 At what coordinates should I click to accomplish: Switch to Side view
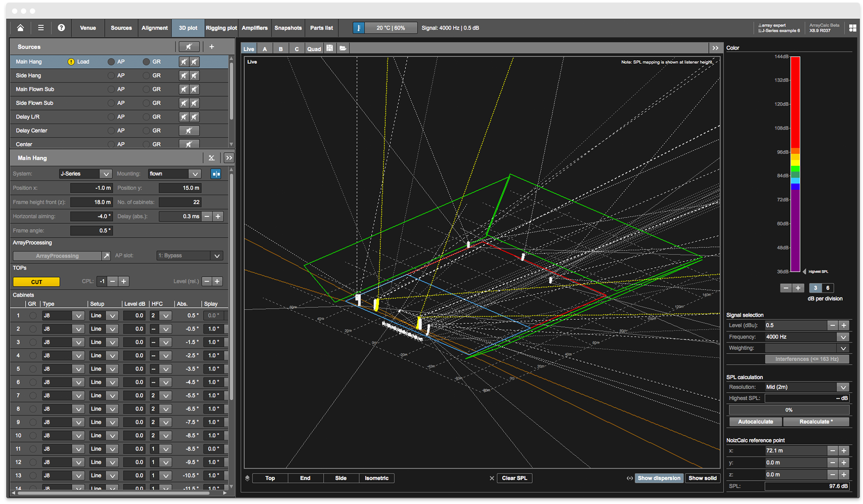(x=341, y=478)
